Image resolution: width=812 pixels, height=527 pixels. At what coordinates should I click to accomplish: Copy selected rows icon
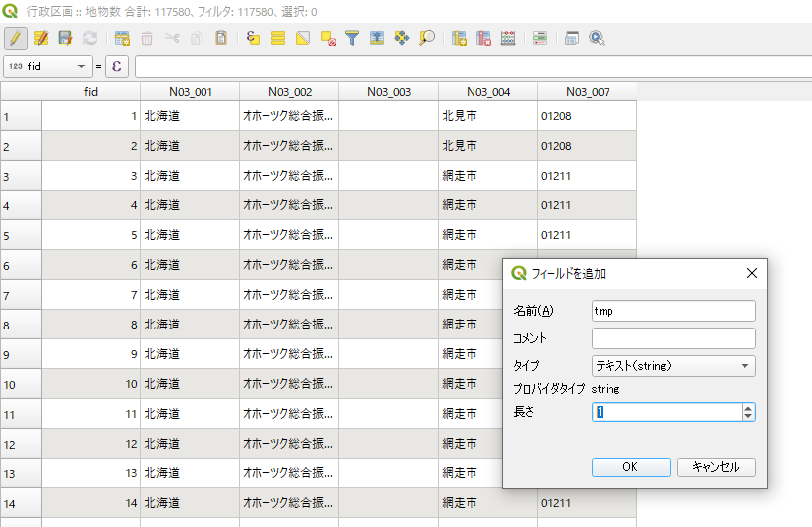click(x=197, y=38)
